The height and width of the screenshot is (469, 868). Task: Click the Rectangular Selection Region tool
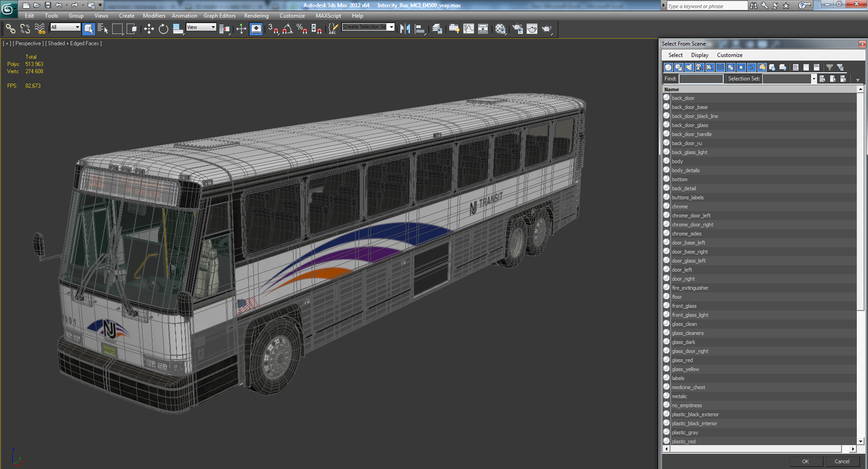tap(117, 29)
